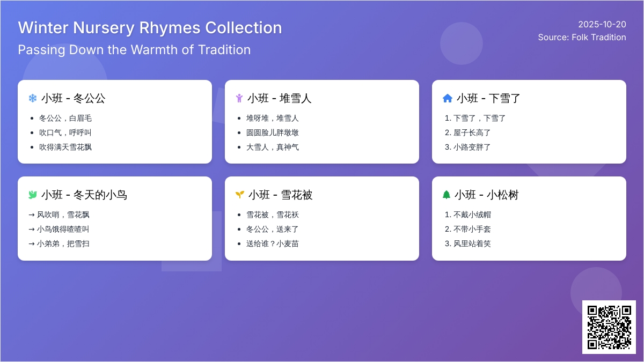Image resolution: width=644 pixels, height=362 pixels.
Task: Select the 小班 - 冬公公 card title
Action: [x=73, y=98]
